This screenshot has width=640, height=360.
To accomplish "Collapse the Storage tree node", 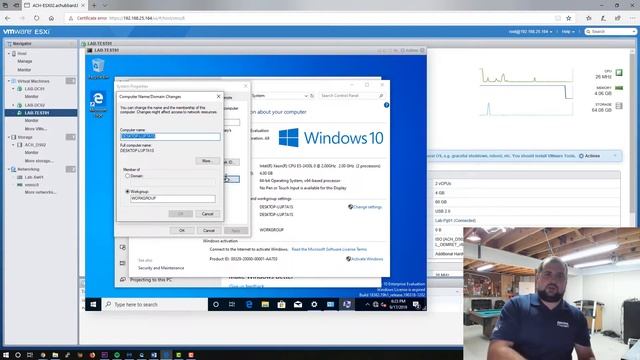I will (x=9, y=137).
